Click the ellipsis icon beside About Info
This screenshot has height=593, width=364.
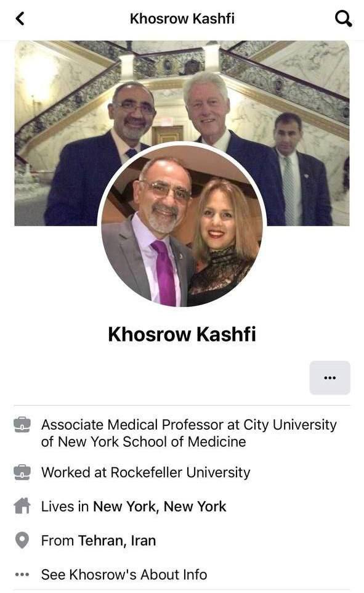pyautogui.click(x=22, y=575)
